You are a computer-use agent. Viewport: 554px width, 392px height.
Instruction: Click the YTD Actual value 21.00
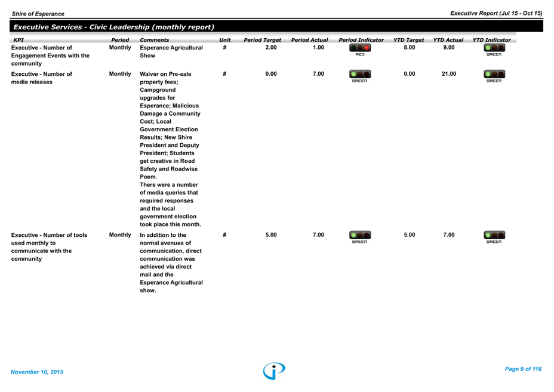(449, 74)
